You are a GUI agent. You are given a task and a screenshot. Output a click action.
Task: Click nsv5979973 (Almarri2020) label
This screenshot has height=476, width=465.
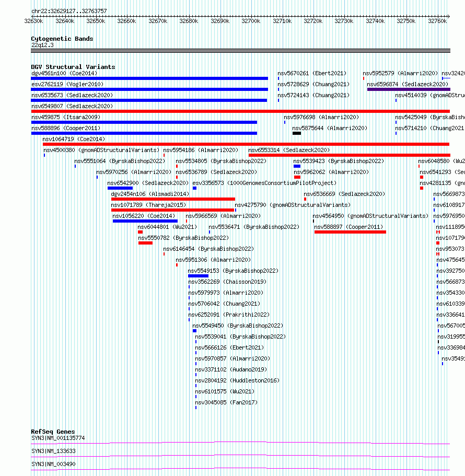(x=226, y=293)
